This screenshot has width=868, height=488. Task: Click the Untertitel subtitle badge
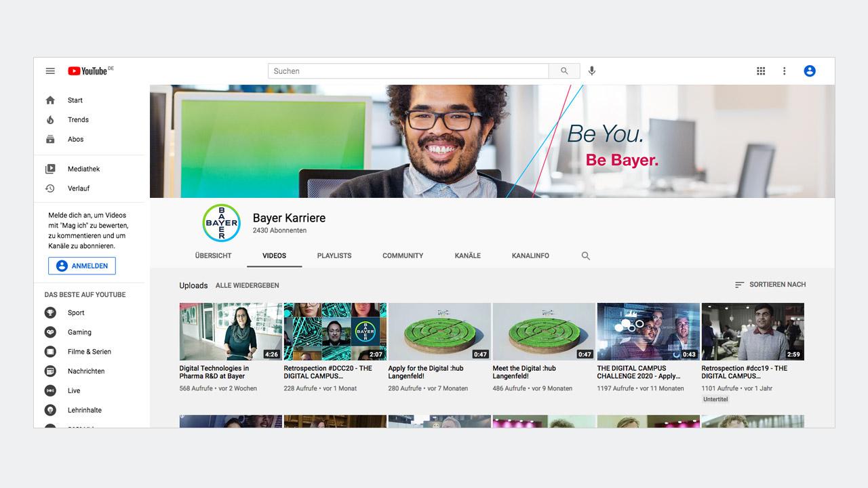tap(715, 400)
